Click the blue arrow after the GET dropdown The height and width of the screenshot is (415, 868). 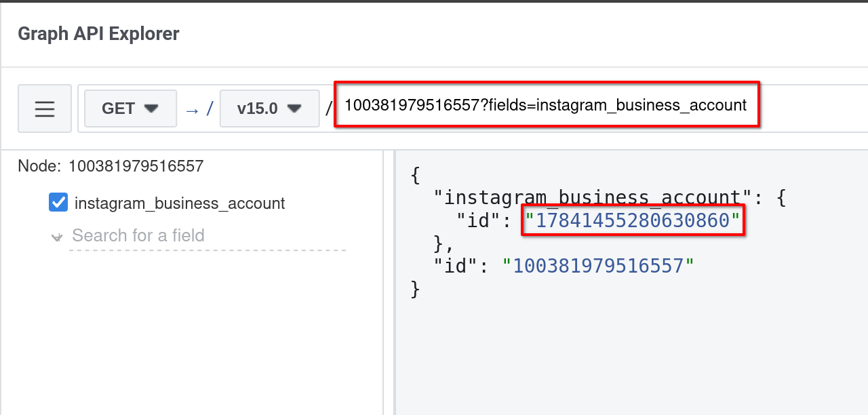pos(193,109)
